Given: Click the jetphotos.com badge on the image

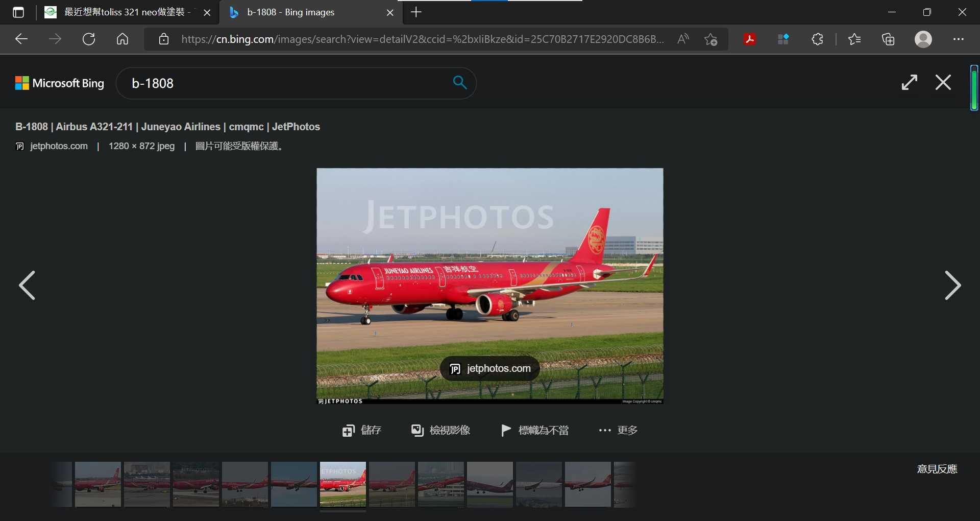Looking at the screenshot, I should coord(490,369).
